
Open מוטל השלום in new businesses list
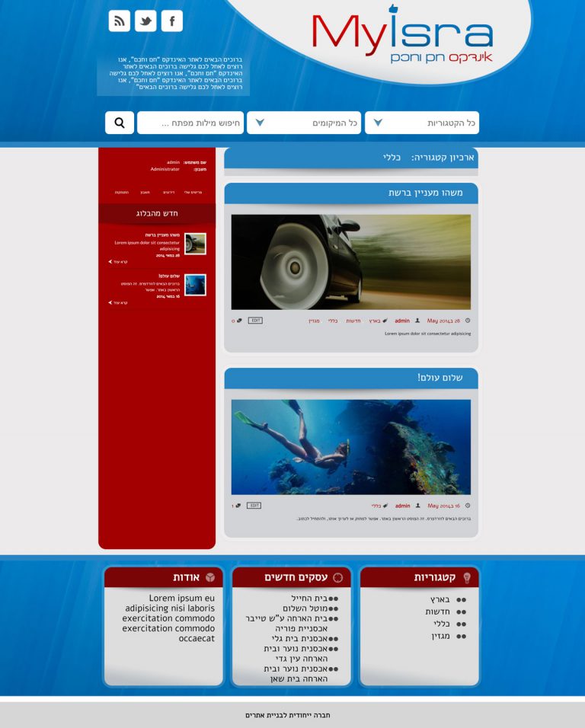(x=305, y=608)
